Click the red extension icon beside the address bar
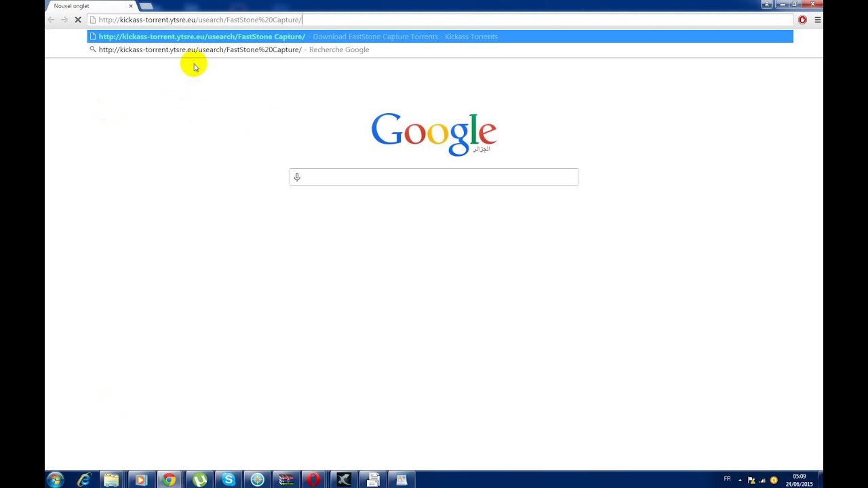This screenshot has height=488, width=868. click(802, 20)
